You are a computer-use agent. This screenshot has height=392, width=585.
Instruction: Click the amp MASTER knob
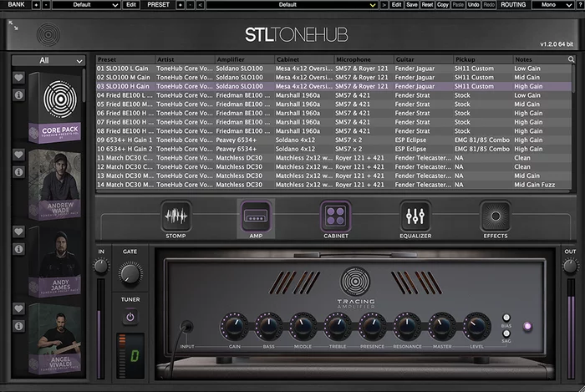click(442, 326)
